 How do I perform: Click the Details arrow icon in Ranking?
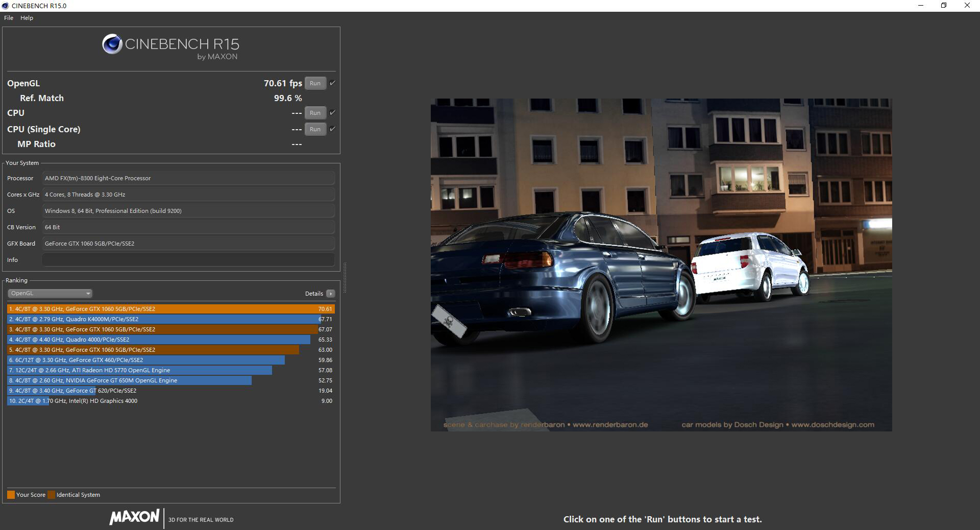[331, 294]
